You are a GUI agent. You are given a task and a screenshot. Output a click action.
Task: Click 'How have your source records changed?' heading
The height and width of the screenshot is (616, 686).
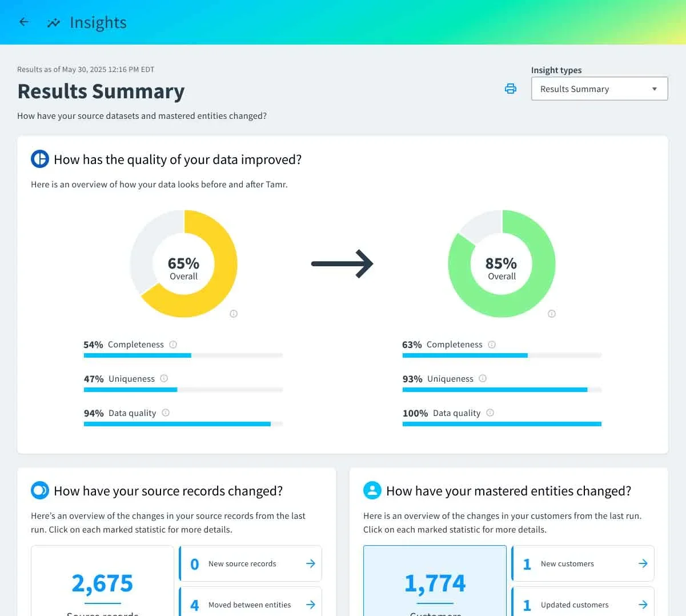coord(169,491)
